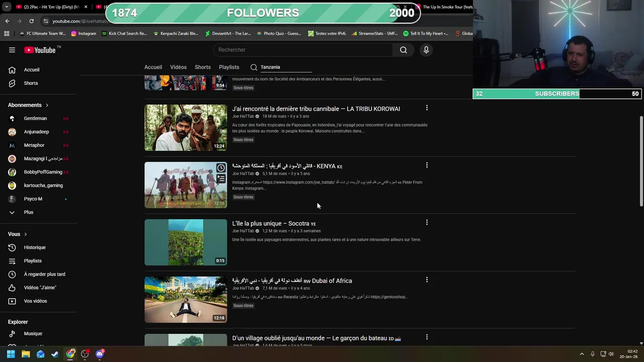Open the Windows Start menu

click(x=11, y=354)
